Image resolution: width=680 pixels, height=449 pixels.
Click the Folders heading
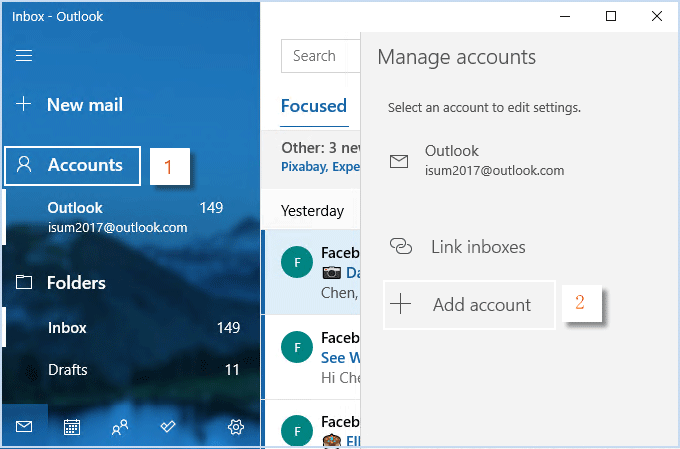click(x=76, y=283)
